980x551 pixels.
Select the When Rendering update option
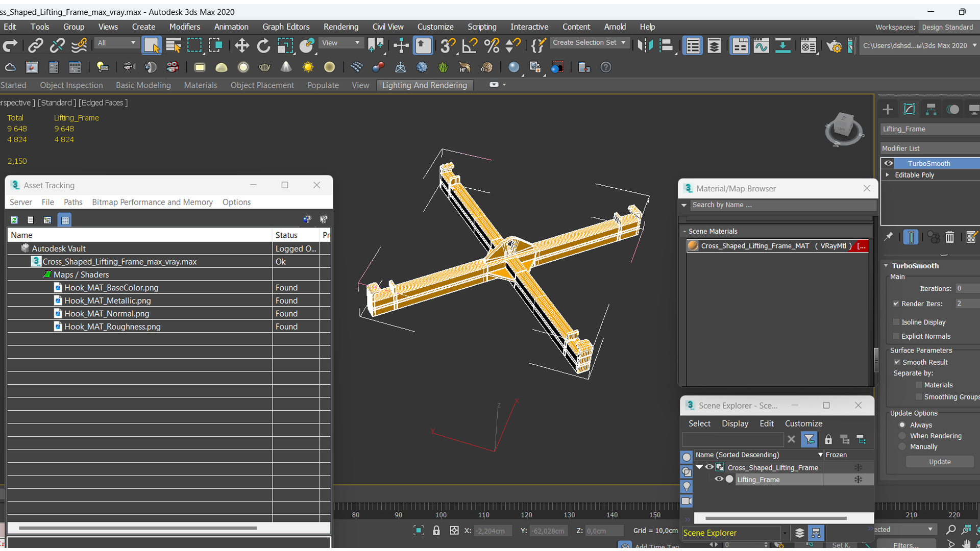click(x=902, y=436)
